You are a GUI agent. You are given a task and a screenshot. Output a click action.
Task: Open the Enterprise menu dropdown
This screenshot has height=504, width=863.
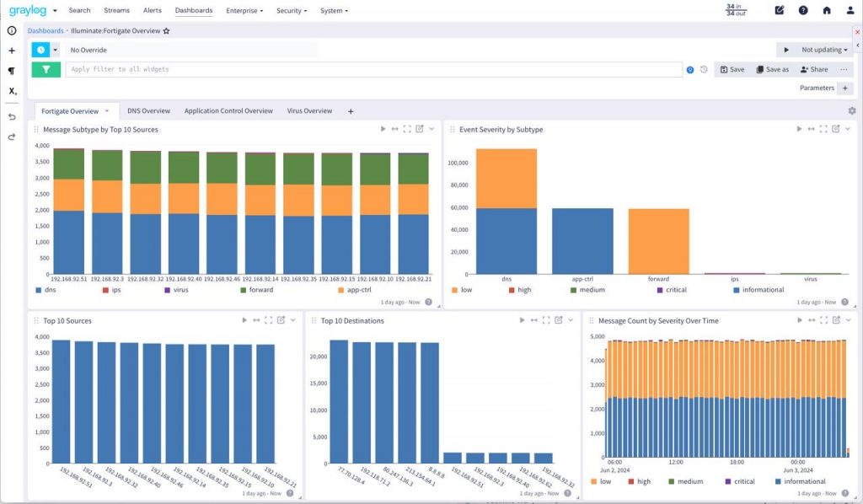244,10
